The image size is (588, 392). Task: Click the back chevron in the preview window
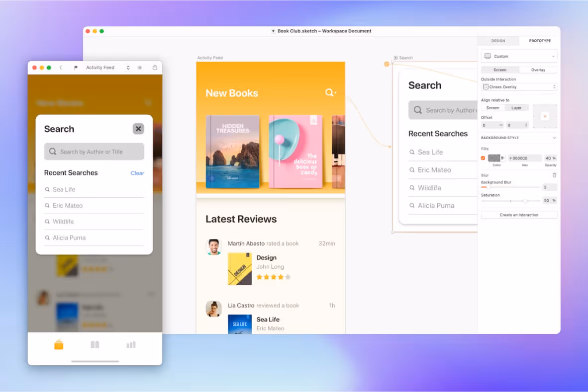pos(61,67)
